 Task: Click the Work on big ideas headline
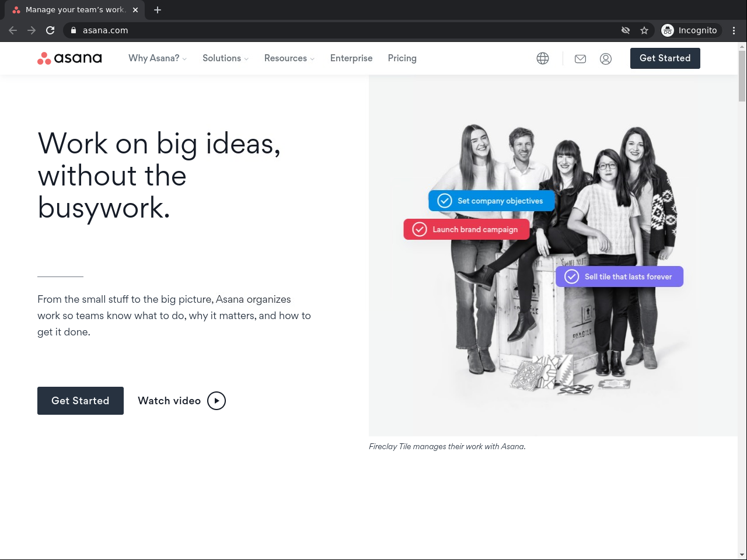point(159,176)
